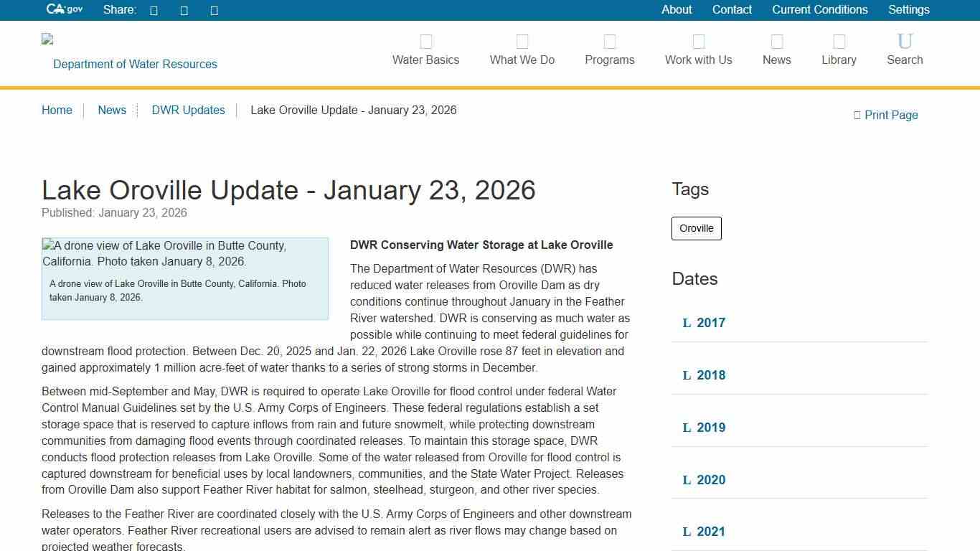Viewport: 980px width, 551px height.
Task: Click the second share icon
Action: (183, 10)
